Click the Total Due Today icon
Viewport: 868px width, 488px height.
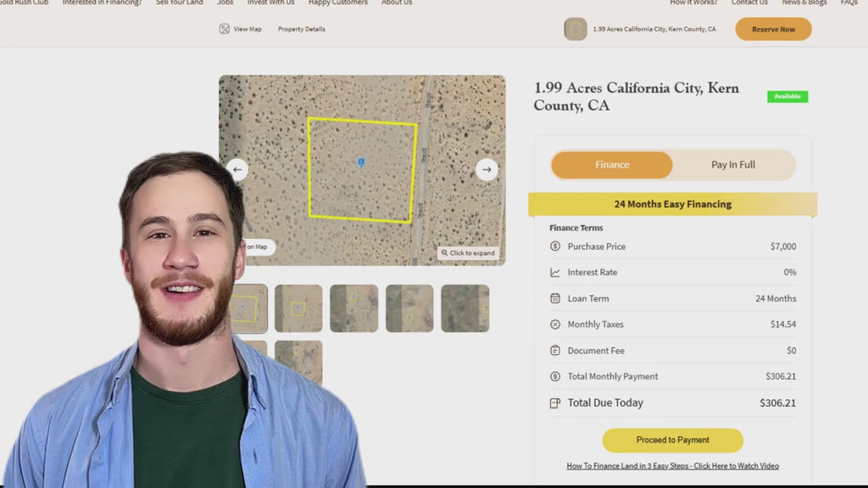pyautogui.click(x=555, y=403)
